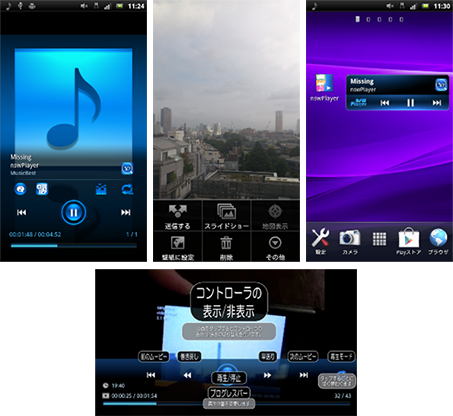The height and width of the screenshot is (416, 453).
Task: Open 設定 from the home screen dock
Action: click(x=320, y=242)
